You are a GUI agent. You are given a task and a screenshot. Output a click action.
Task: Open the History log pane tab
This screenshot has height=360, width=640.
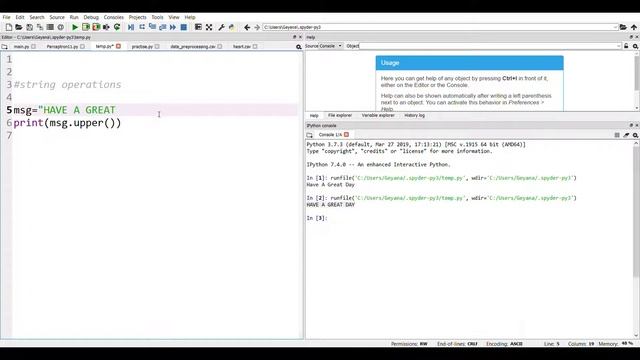pos(414,116)
